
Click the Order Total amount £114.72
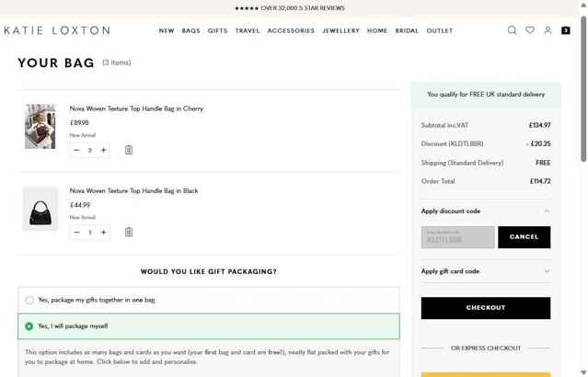coord(540,181)
